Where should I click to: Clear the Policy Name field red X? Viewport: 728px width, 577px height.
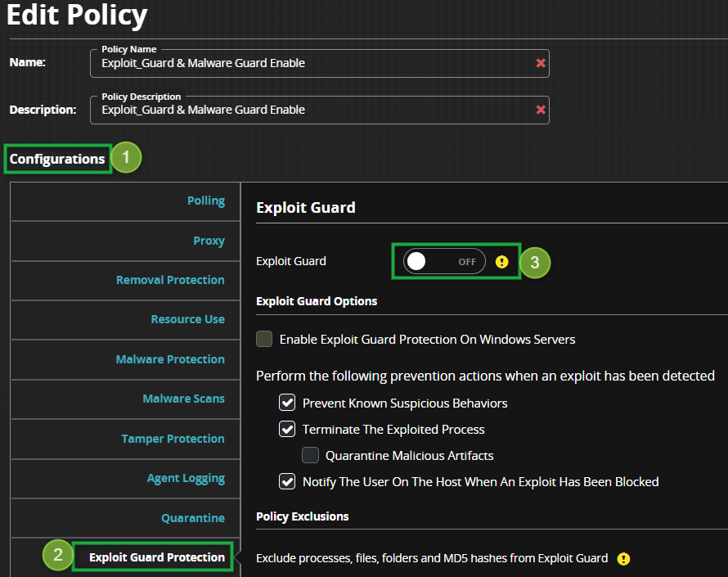[541, 63]
